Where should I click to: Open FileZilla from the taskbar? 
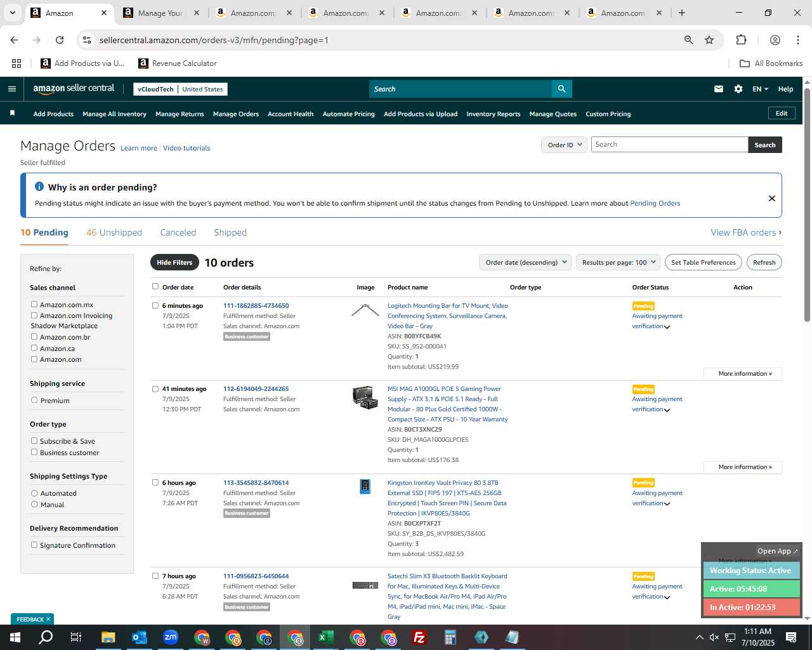[419, 637]
